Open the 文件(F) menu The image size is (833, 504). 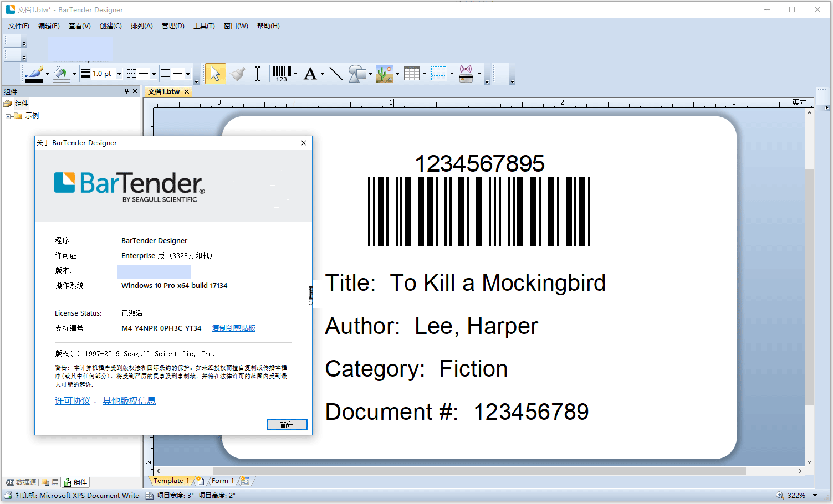(x=19, y=26)
